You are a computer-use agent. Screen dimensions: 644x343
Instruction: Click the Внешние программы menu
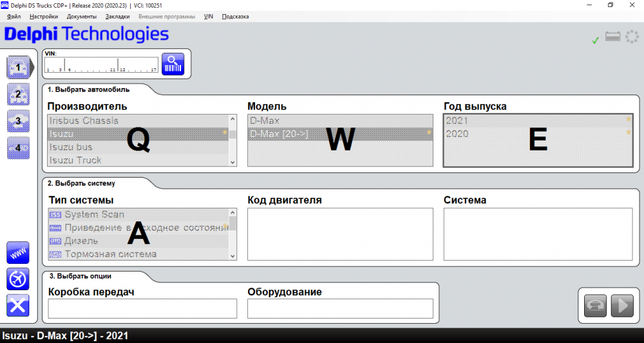click(x=167, y=17)
